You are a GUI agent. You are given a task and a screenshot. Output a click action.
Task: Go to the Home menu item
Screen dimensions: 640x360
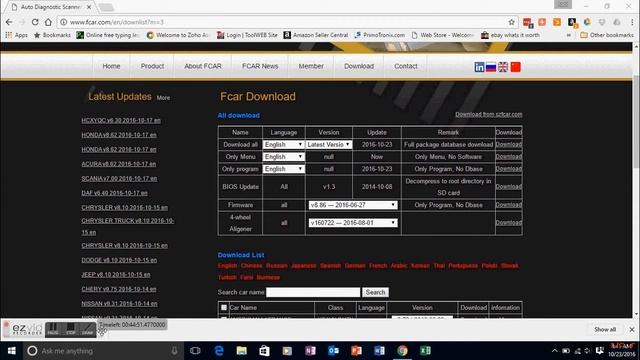click(111, 66)
